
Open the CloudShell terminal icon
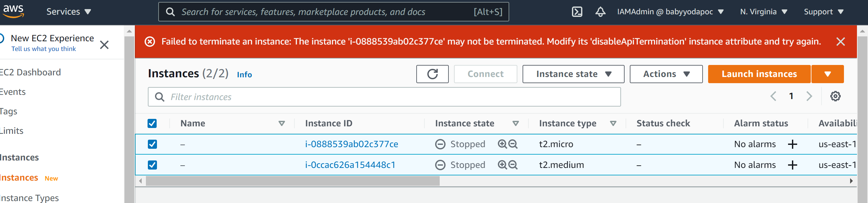[x=577, y=12]
